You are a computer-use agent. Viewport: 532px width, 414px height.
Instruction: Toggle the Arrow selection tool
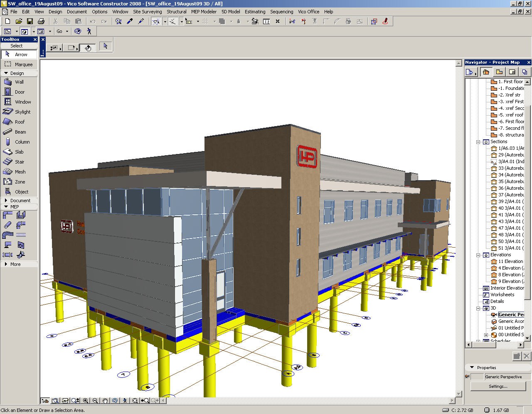click(19, 55)
